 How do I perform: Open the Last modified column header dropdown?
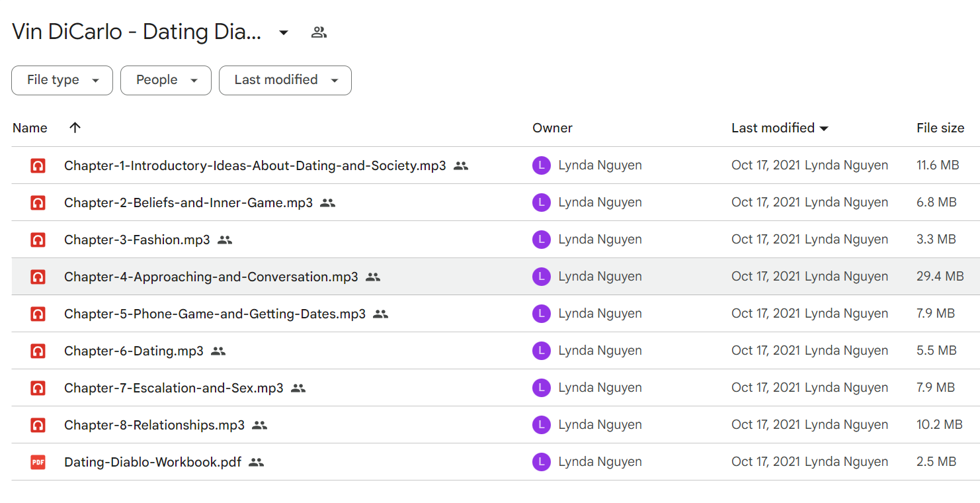coord(780,128)
